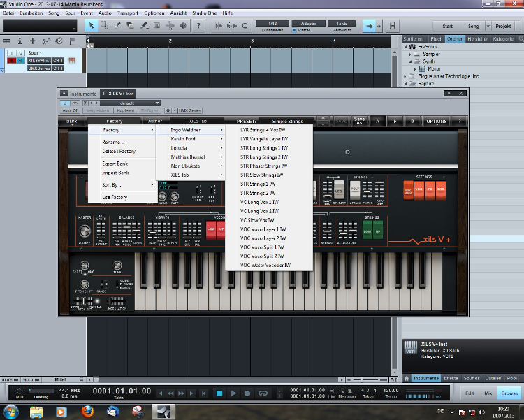Viewport: 524px width, 420px height.
Task: Select the Mute tool
Action: [157, 26]
